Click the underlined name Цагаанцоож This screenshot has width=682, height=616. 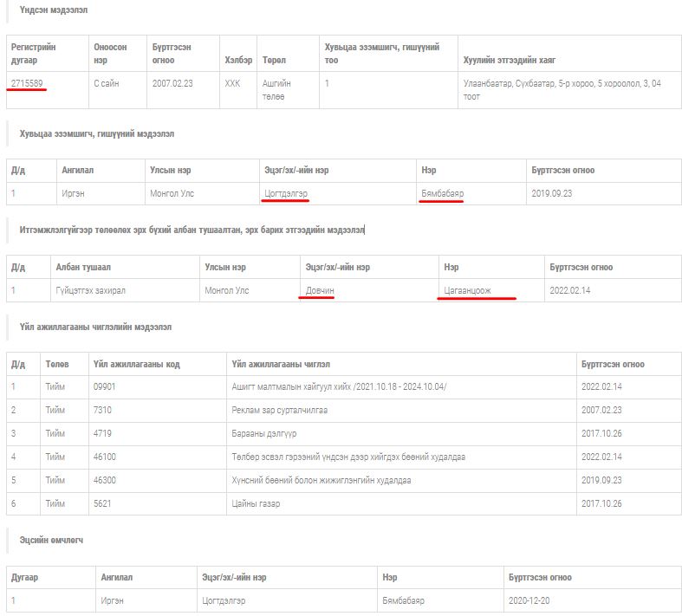[x=467, y=290]
